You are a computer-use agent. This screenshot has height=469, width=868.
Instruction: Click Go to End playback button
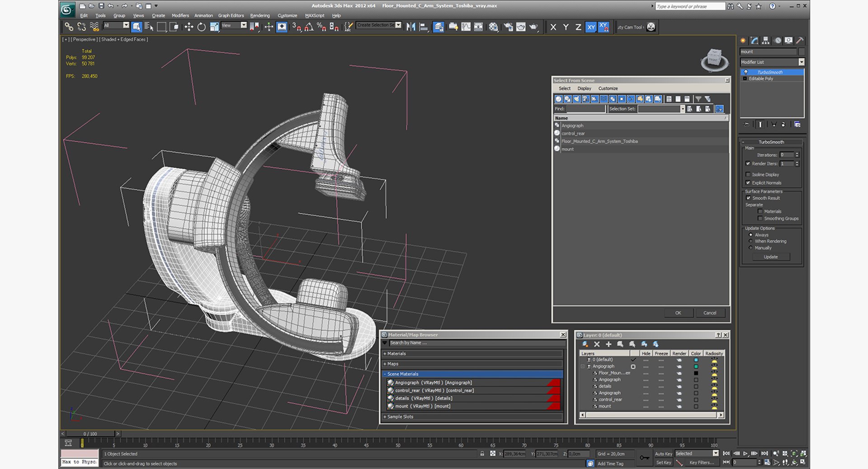pyautogui.click(x=764, y=453)
